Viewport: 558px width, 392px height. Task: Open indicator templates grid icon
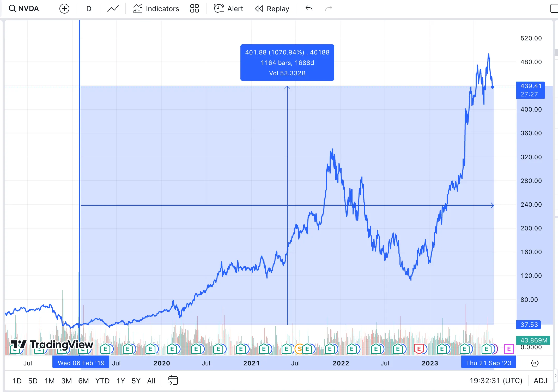coord(194,9)
